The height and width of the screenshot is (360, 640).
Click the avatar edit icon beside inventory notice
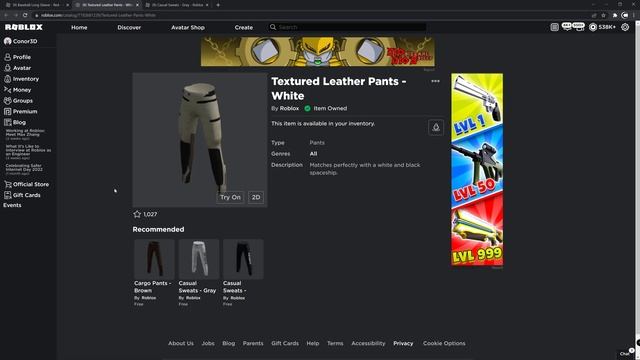pos(436,127)
